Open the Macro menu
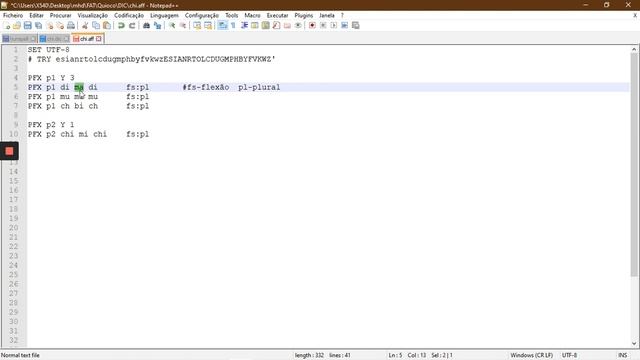The height and width of the screenshot is (360, 640). pos(252,15)
